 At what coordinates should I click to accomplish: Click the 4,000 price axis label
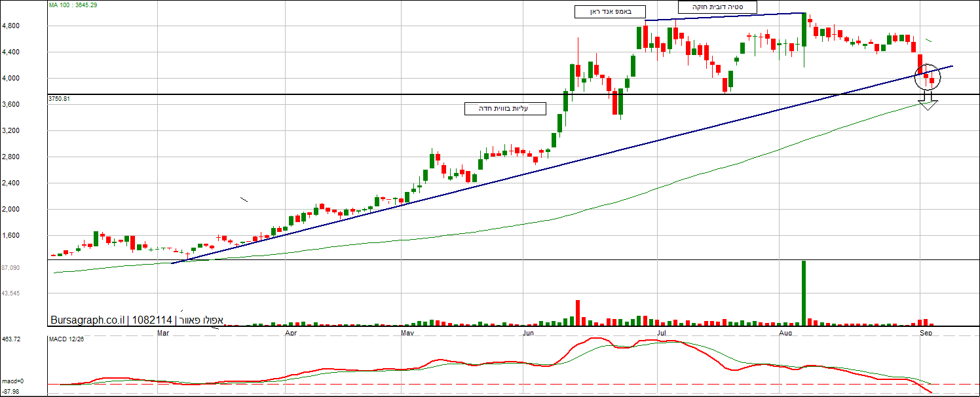[x=12, y=79]
